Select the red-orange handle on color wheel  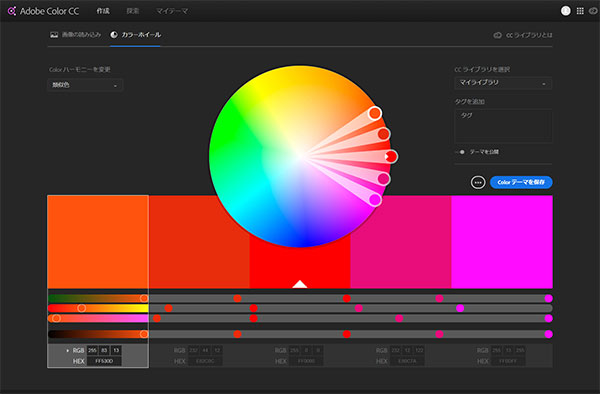click(383, 134)
